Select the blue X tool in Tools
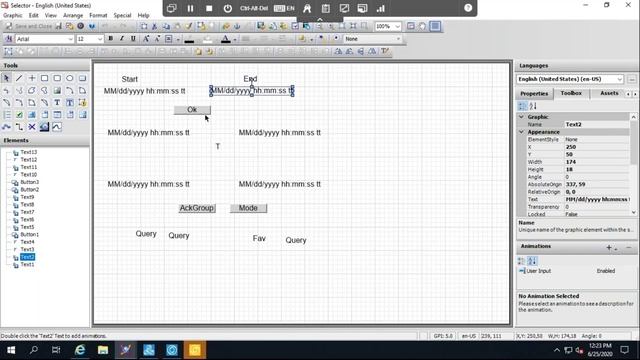The width and height of the screenshot is (640, 360). (31, 127)
